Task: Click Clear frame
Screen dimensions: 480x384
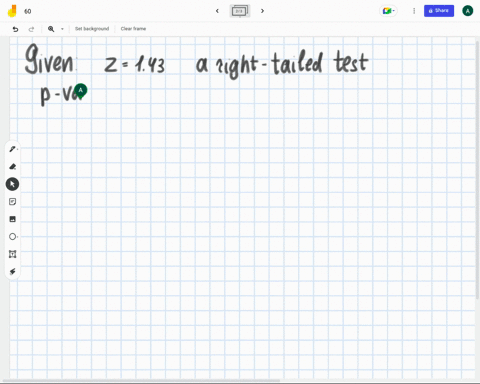Action: point(133,29)
